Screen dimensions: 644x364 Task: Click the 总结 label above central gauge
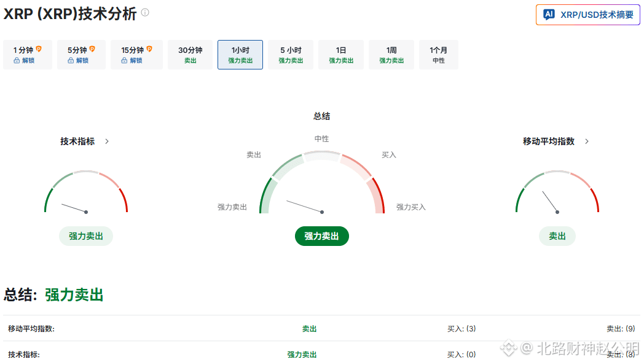[x=321, y=116]
